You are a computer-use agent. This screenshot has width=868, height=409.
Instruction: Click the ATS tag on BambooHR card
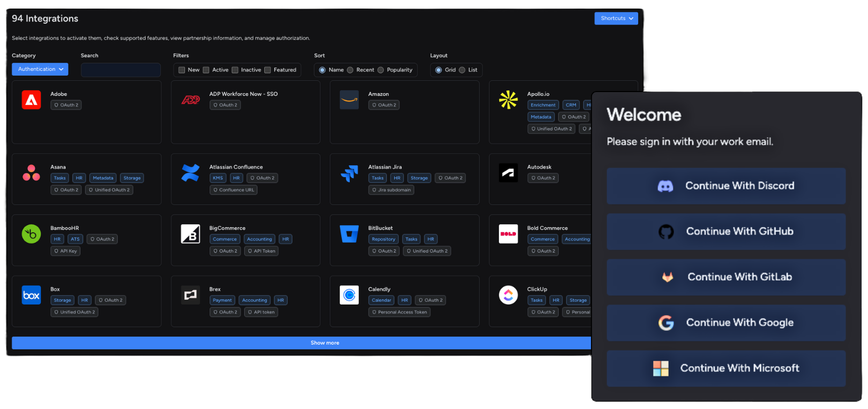pyautogui.click(x=75, y=239)
